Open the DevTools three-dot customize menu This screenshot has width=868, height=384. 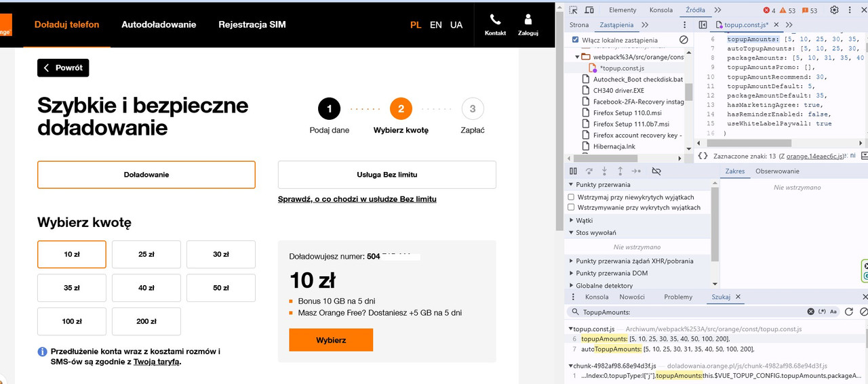coord(850,10)
